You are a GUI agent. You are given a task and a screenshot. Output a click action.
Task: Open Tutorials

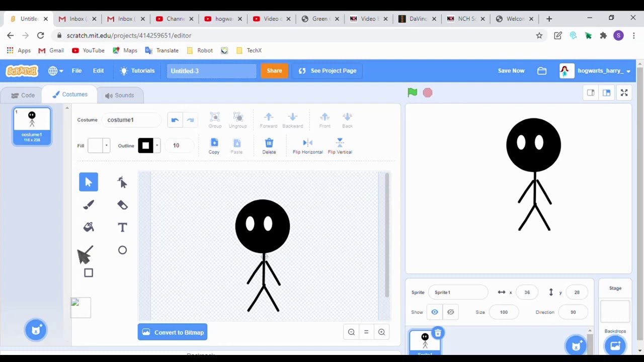coord(137,71)
